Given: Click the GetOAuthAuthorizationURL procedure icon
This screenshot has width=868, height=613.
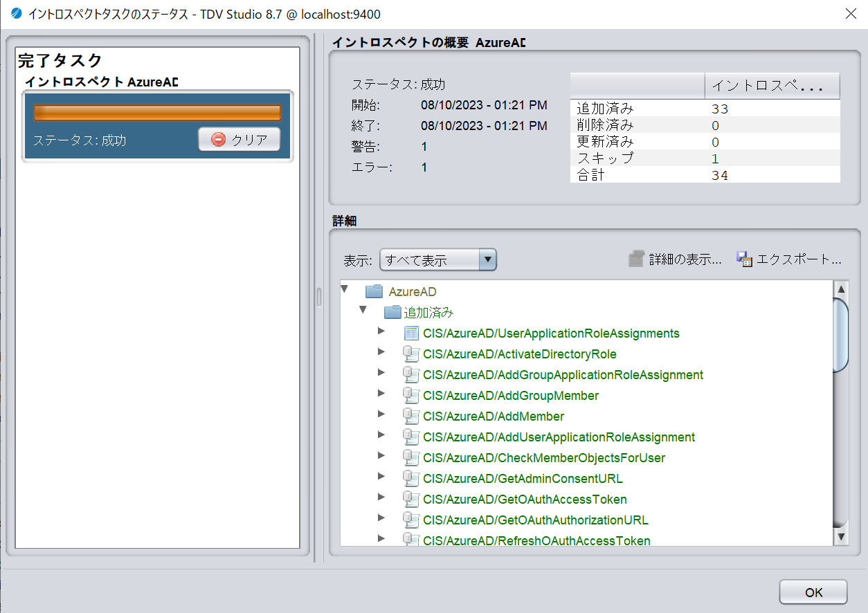Looking at the screenshot, I should pyautogui.click(x=412, y=520).
